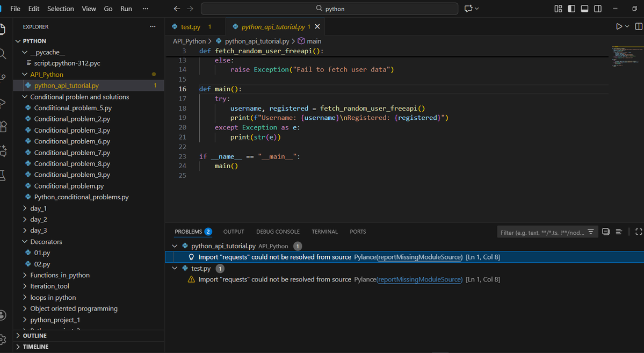Click the Pylance reportMissingModuleSource link
The height and width of the screenshot is (353, 644).
pos(425,257)
